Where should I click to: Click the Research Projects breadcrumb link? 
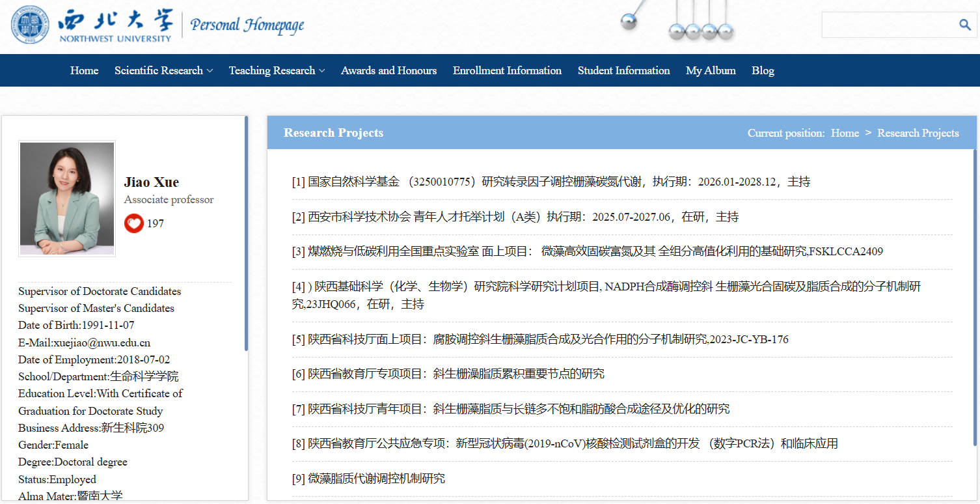click(x=918, y=133)
